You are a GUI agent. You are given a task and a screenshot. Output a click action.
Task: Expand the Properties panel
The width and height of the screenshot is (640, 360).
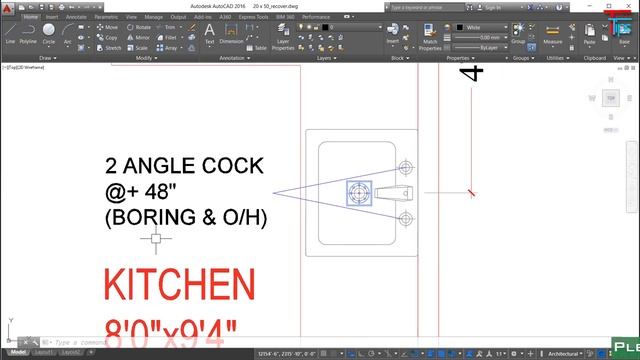tap(460, 58)
